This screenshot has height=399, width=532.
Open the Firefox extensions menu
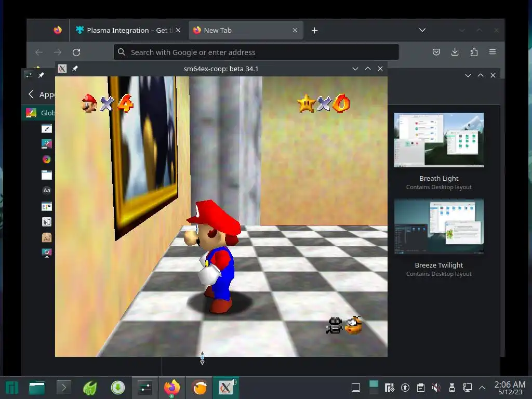tap(474, 52)
